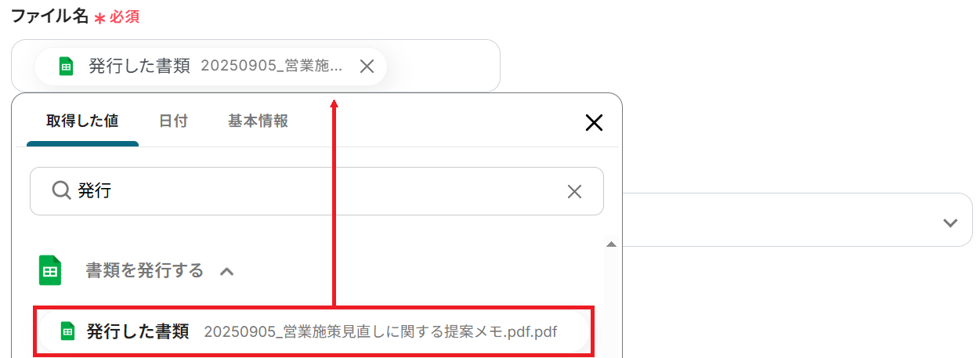The width and height of the screenshot is (980, 358).
Task: Click the 発行した書類 chip in file name field
Action: (211, 67)
